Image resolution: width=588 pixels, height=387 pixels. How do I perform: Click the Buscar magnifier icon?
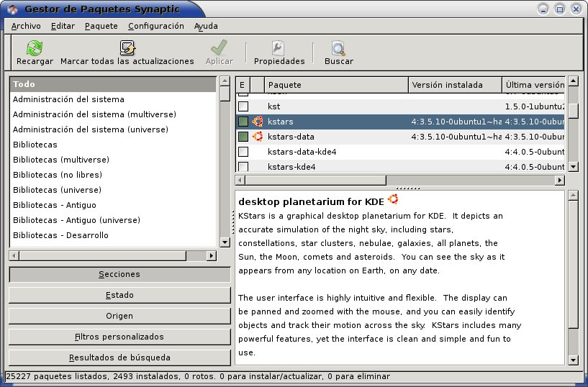(x=339, y=48)
